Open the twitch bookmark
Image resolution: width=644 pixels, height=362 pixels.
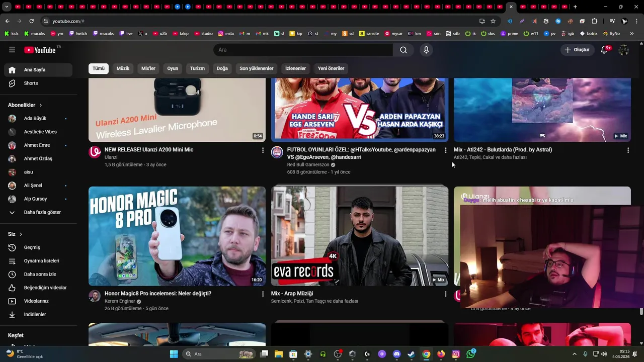[78, 34]
